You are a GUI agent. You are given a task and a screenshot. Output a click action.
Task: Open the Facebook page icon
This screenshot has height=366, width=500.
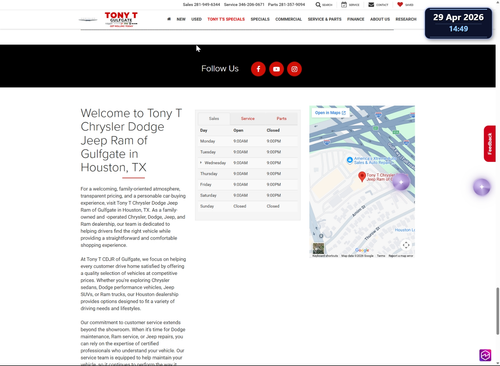point(258,69)
